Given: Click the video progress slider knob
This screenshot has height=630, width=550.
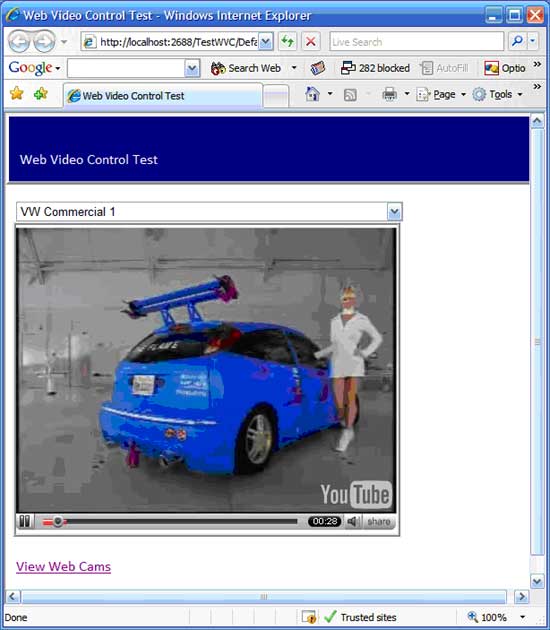Looking at the screenshot, I should (x=58, y=522).
